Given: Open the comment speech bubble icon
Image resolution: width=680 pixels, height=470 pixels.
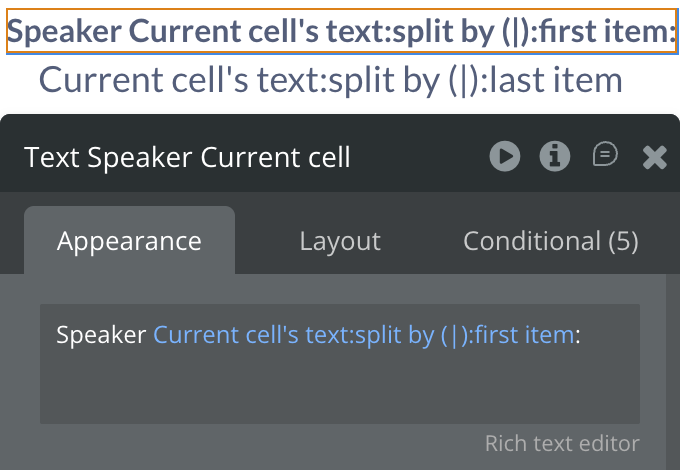Looking at the screenshot, I should 605,155.
